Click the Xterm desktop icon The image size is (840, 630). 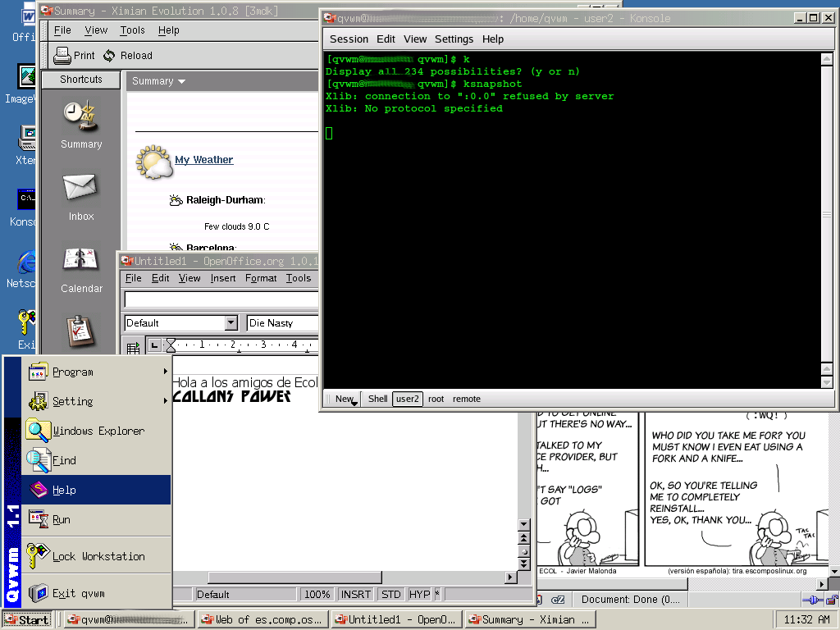pyautogui.click(x=25, y=137)
